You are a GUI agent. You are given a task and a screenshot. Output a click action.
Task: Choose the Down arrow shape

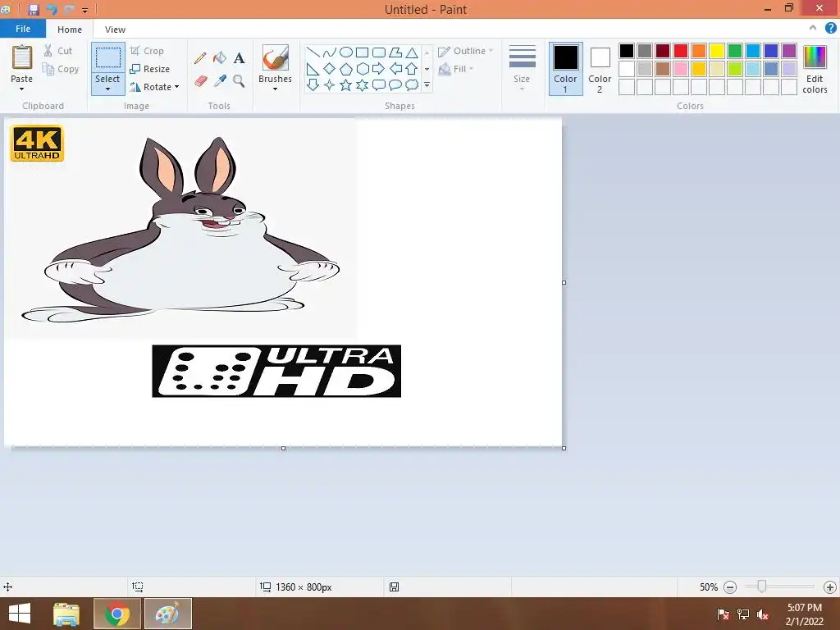(x=313, y=84)
